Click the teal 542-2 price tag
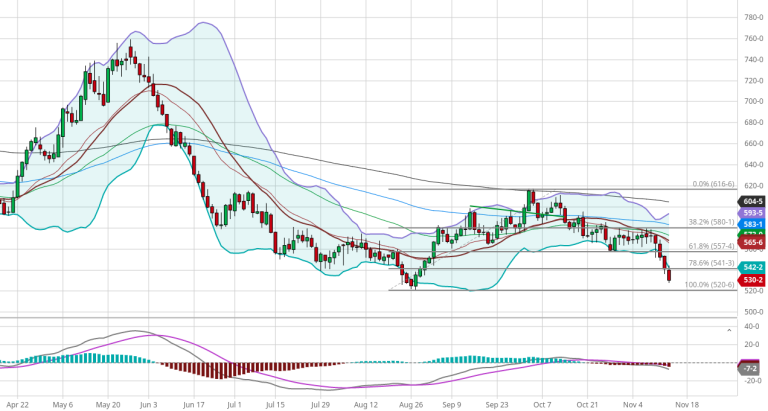The image size is (768, 411). (751, 268)
